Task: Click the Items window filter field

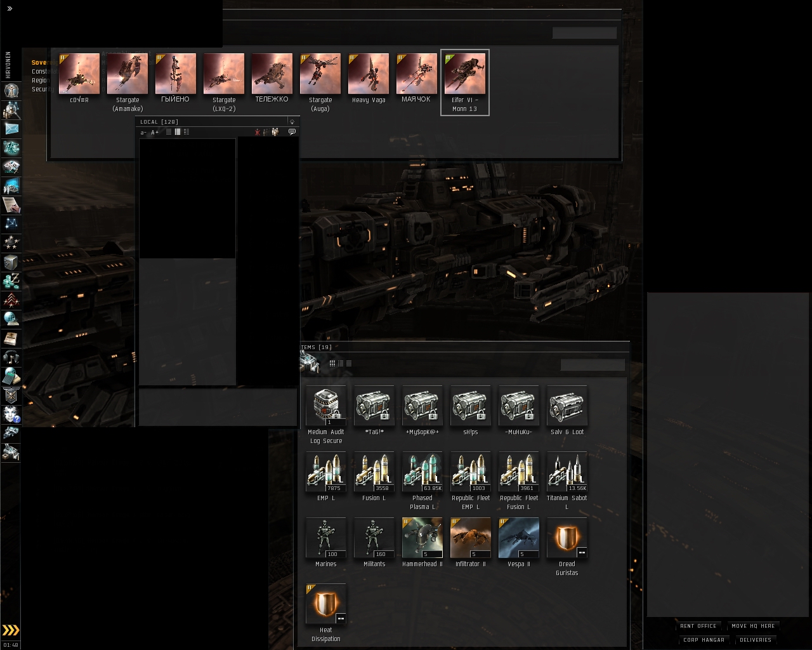Action: click(x=593, y=364)
